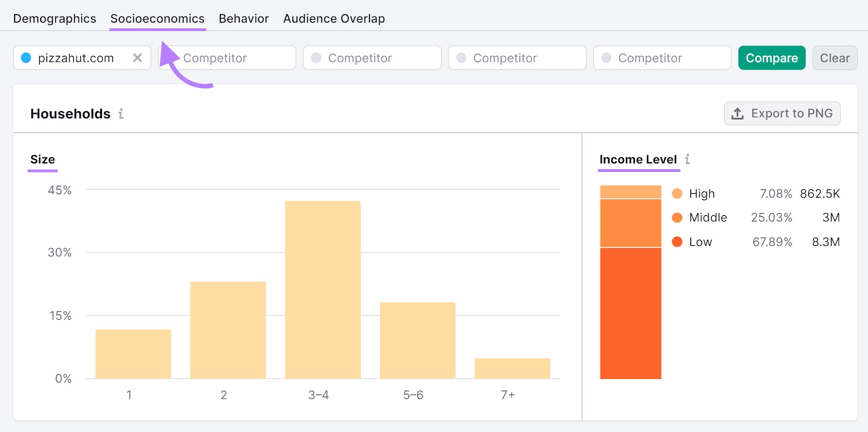Toggle the Middle income legend dot
The image size is (868, 432).
(677, 218)
